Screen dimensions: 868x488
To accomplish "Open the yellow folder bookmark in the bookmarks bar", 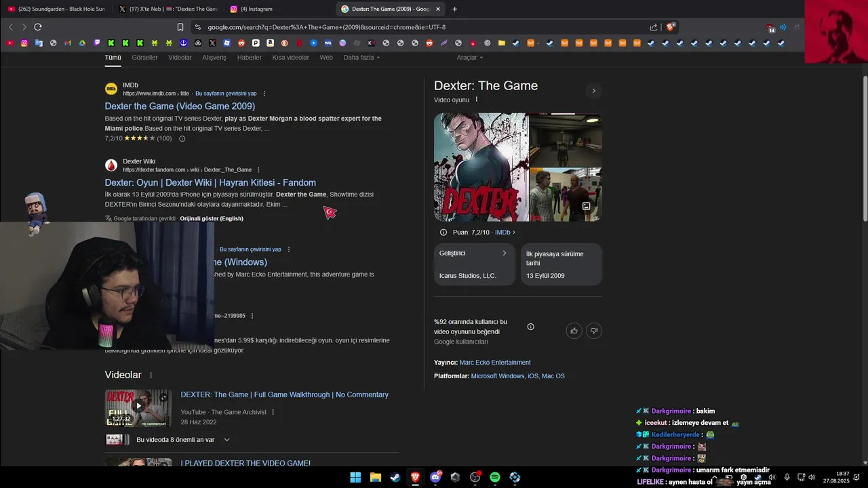I will pos(501,43).
